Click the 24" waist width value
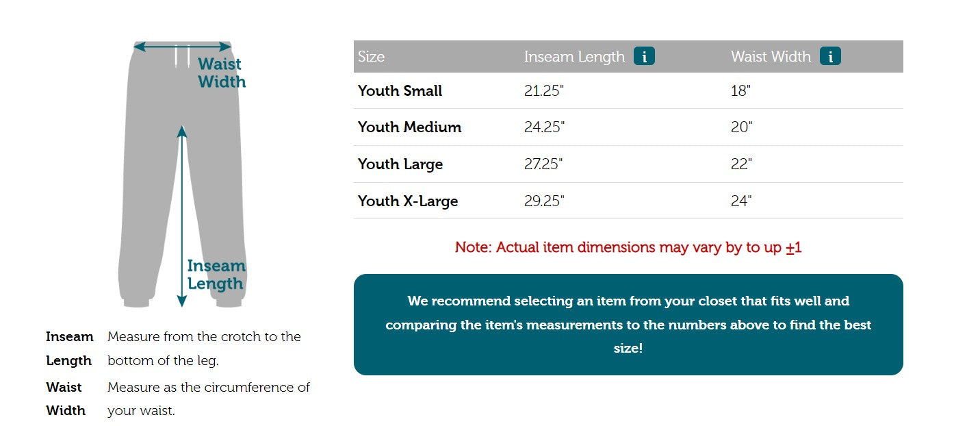The width and height of the screenshot is (980, 426). tap(741, 201)
